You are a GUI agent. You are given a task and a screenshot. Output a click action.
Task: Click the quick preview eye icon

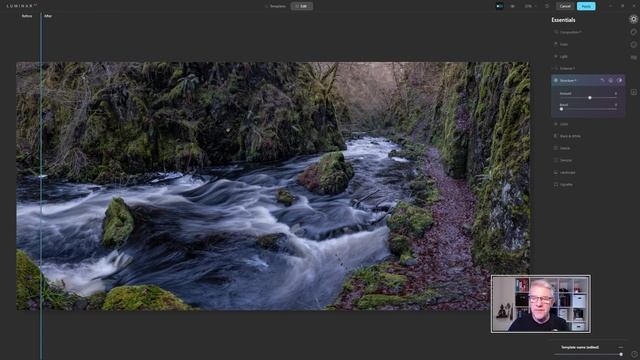click(x=513, y=6)
